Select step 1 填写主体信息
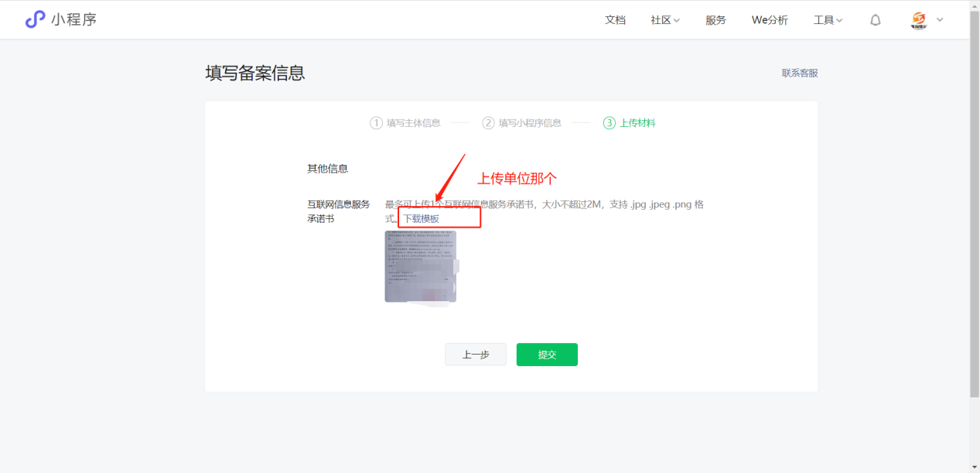 click(405, 122)
